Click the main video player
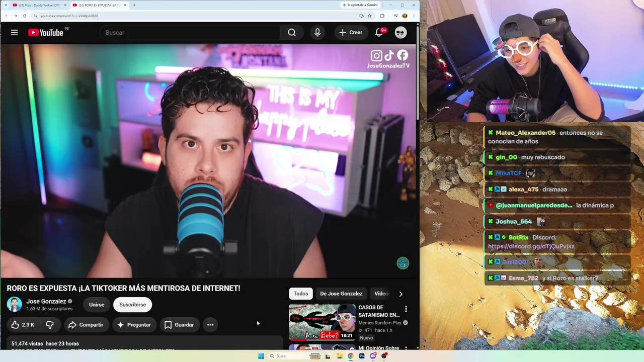Image resolution: width=644 pixels, height=362 pixels. [209, 161]
